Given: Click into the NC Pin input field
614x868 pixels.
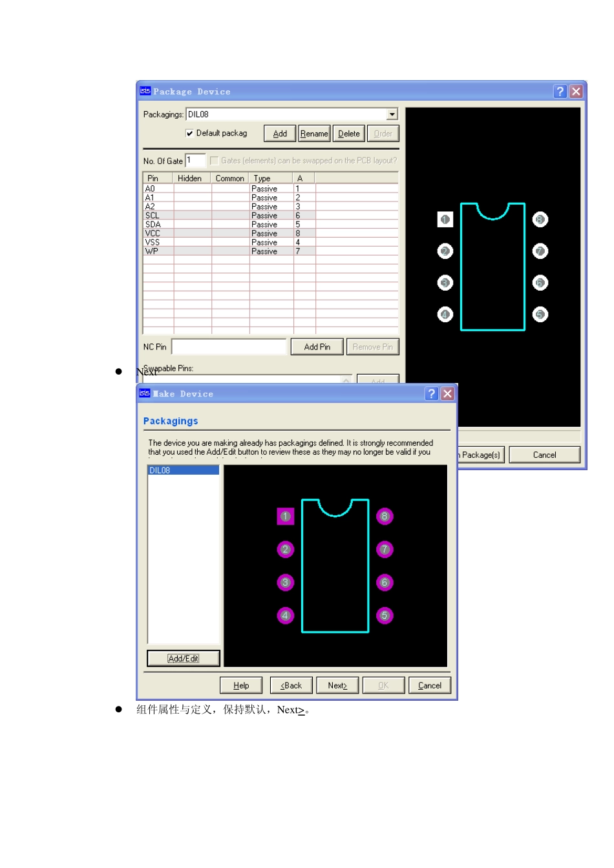Looking at the screenshot, I should [229, 347].
